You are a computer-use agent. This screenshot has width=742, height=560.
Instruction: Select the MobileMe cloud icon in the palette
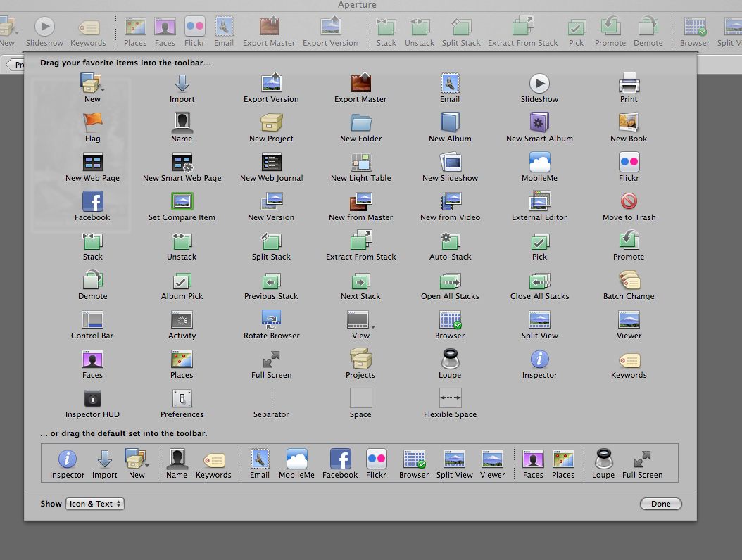point(539,163)
